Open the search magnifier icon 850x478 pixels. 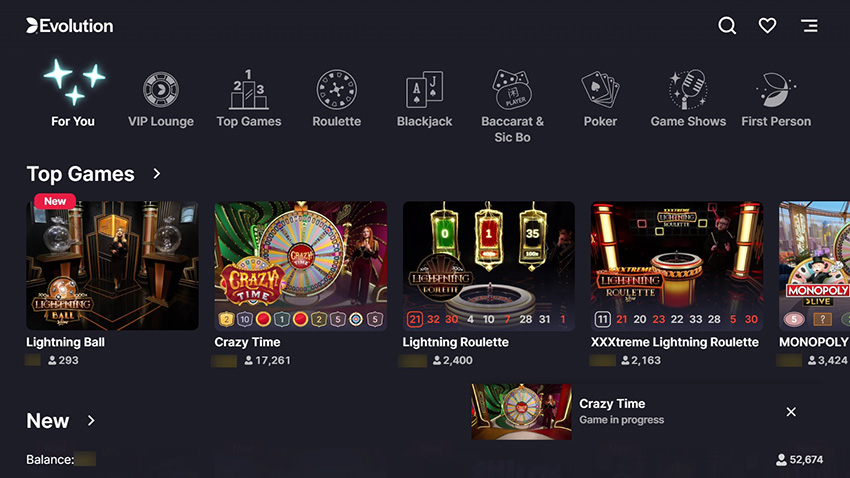click(727, 25)
